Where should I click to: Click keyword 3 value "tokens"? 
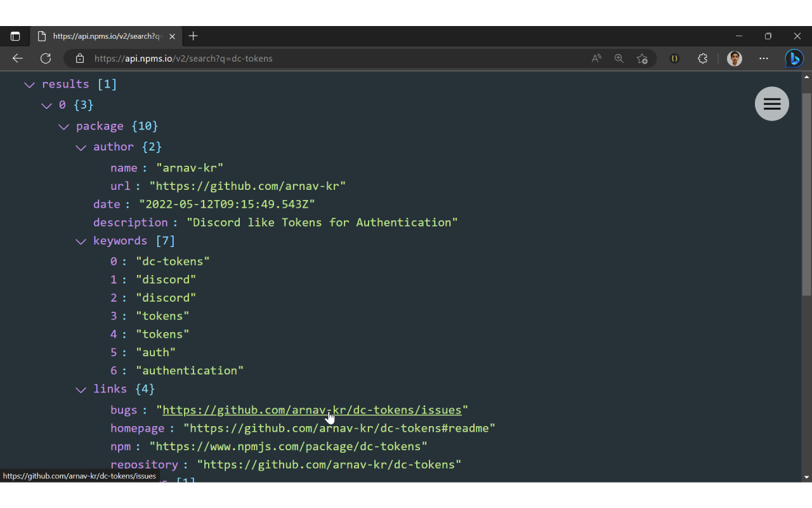(162, 316)
